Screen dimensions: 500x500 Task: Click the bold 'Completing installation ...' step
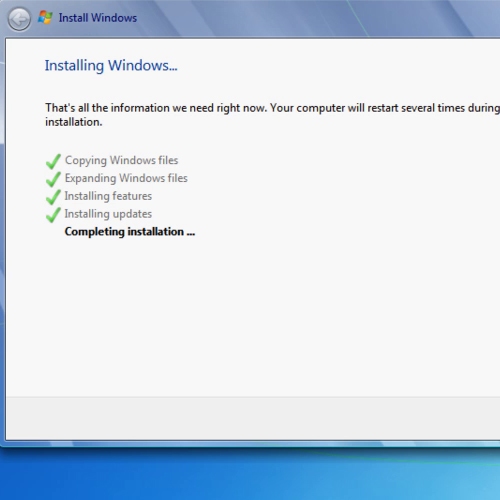pyautogui.click(x=130, y=232)
